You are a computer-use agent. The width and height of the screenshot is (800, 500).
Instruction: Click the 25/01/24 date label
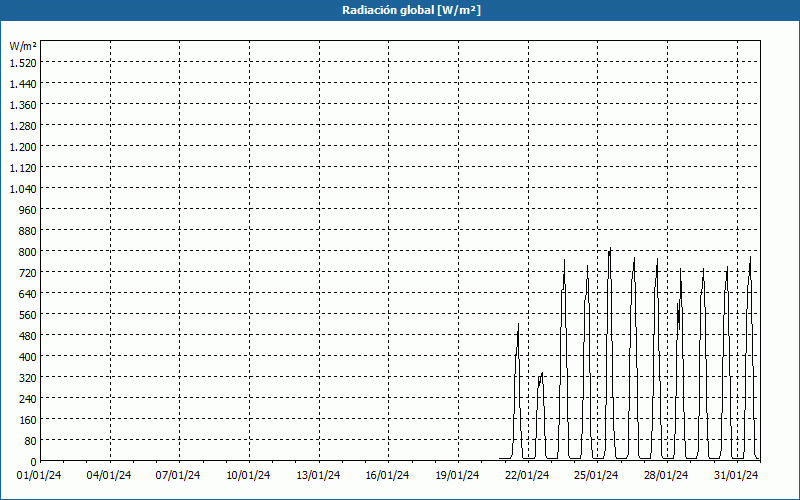[598, 476]
